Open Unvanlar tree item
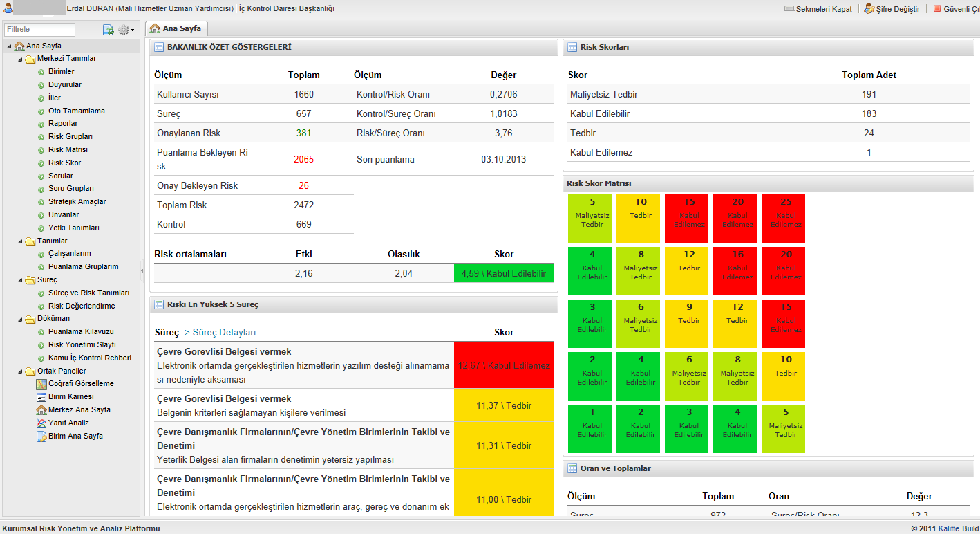This screenshot has height=534, width=980. point(64,214)
